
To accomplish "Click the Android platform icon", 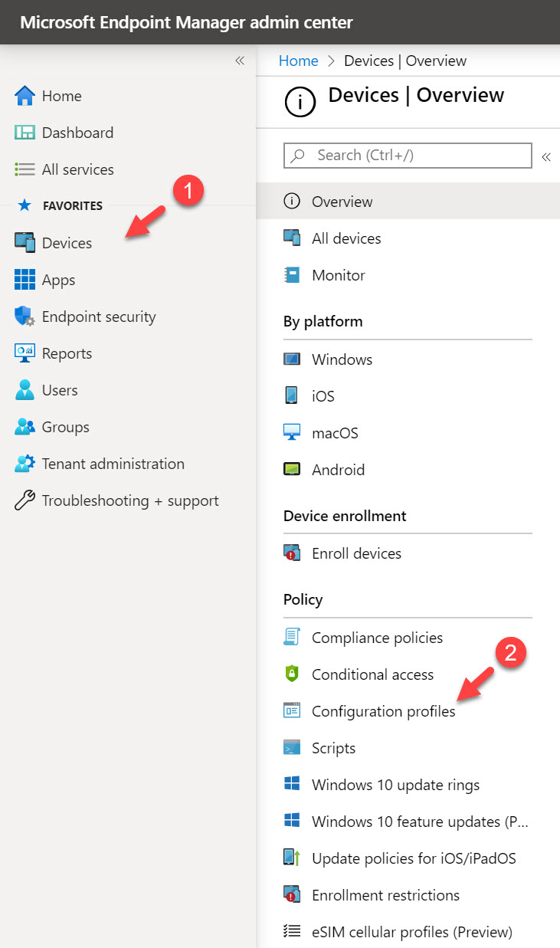I will (292, 470).
